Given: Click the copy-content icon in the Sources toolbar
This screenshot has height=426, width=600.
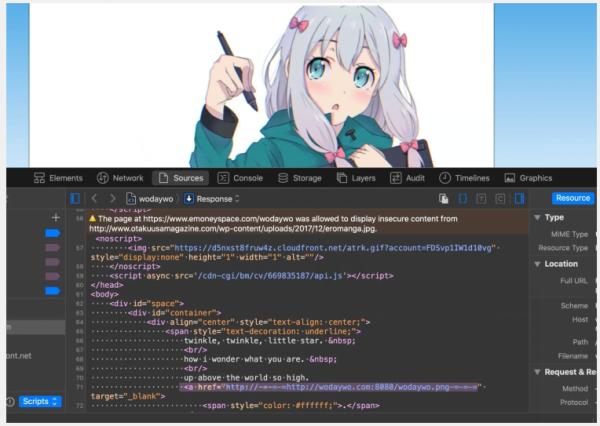Looking at the screenshot, I should tap(443, 199).
